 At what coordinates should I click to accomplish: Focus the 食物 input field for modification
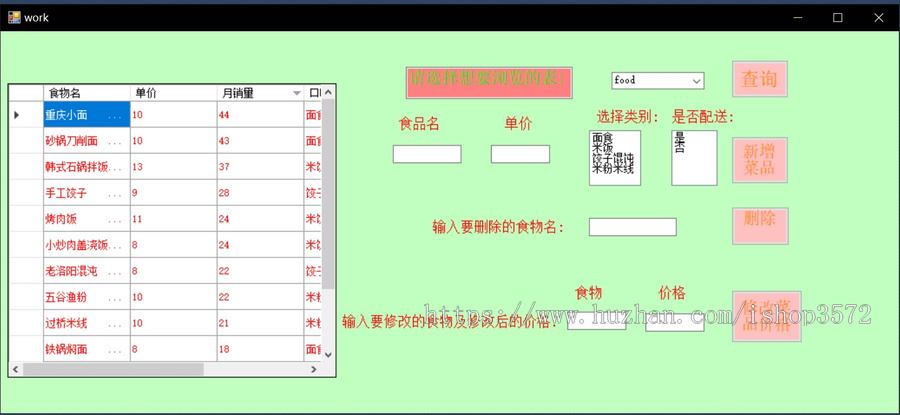click(596, 323)
